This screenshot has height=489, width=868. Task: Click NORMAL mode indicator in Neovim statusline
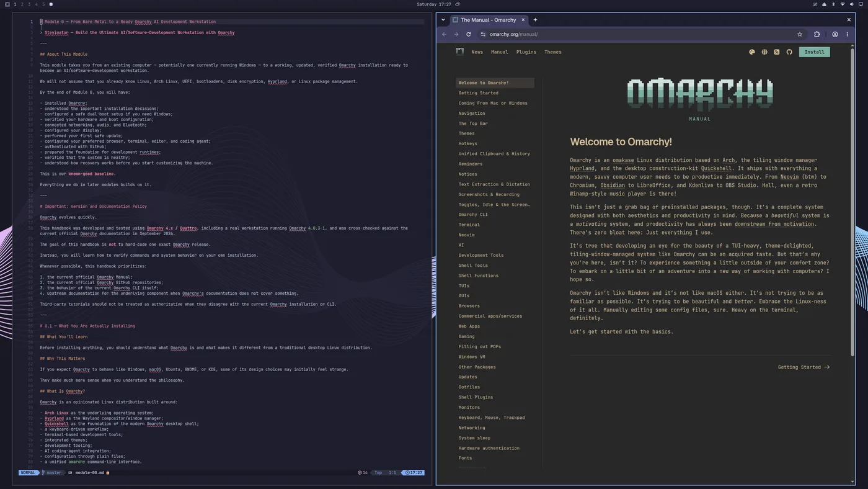28,473
